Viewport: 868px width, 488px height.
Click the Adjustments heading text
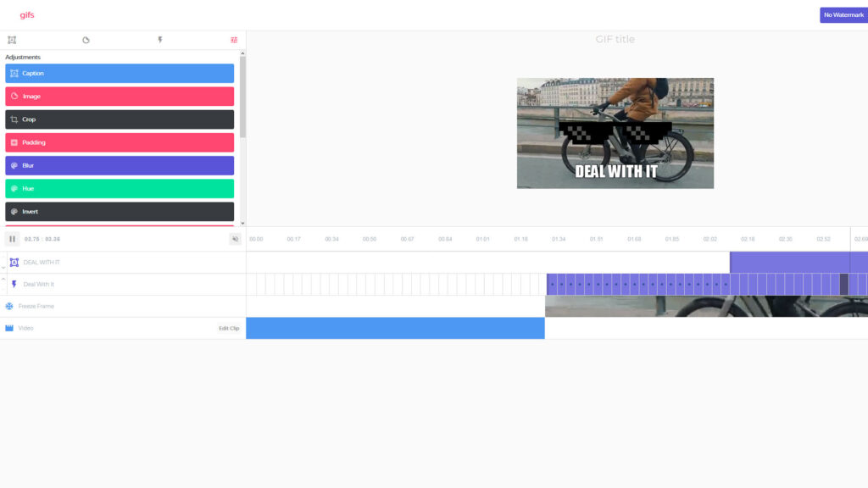pos(23,57)
